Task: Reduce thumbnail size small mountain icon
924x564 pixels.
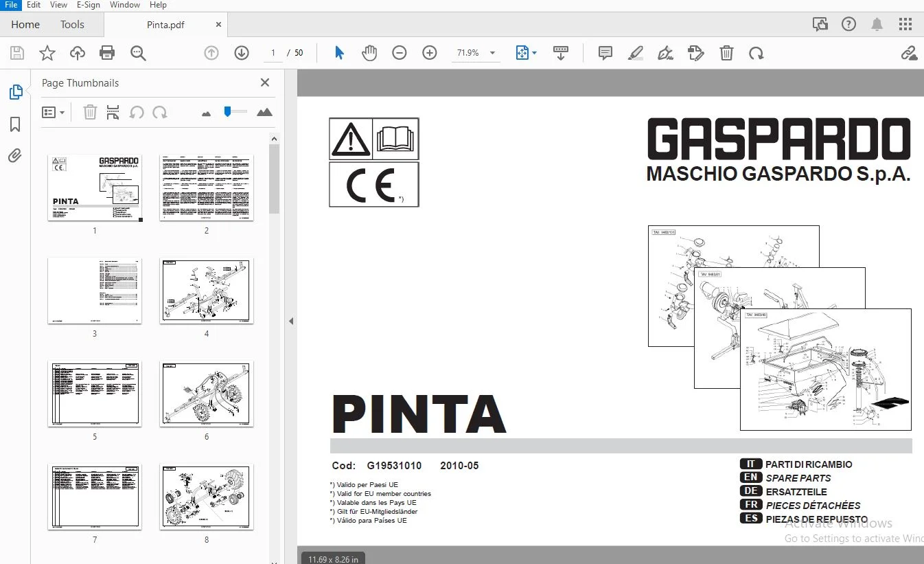Action: 206,113
